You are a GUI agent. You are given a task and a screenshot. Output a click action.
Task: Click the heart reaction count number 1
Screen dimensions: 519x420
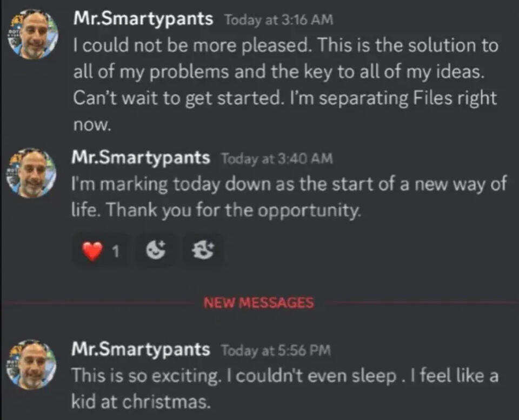click(115, 251)
